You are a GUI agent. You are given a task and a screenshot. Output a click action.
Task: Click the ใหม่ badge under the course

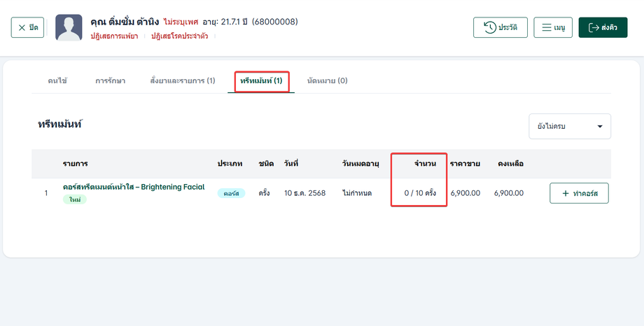tap(75, 199)
